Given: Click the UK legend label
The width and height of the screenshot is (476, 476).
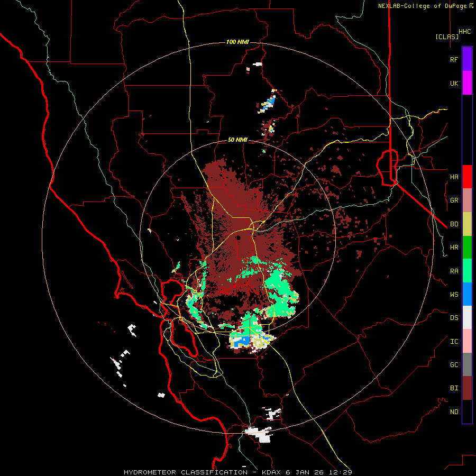Looking at the screenshot, I should point(454,83).
